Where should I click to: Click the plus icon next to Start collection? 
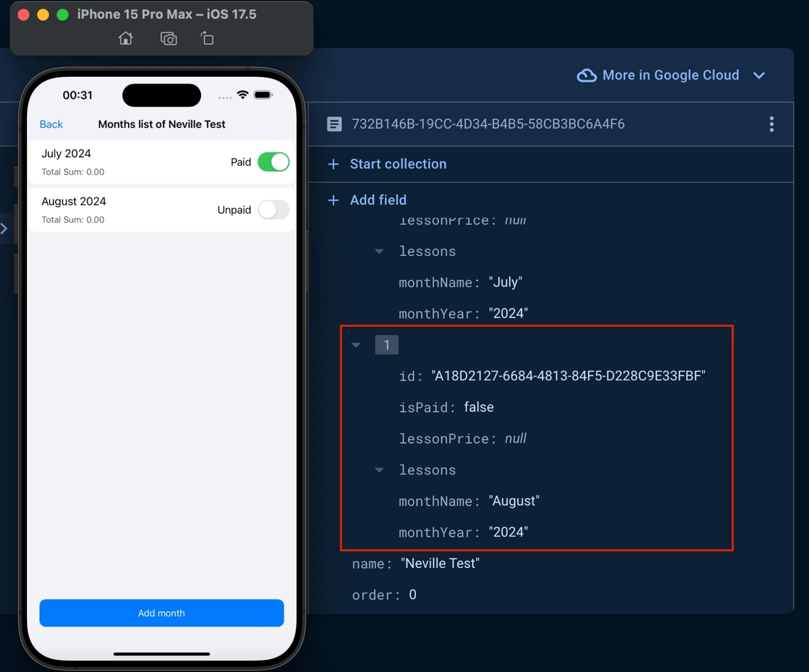coord(333,164)
